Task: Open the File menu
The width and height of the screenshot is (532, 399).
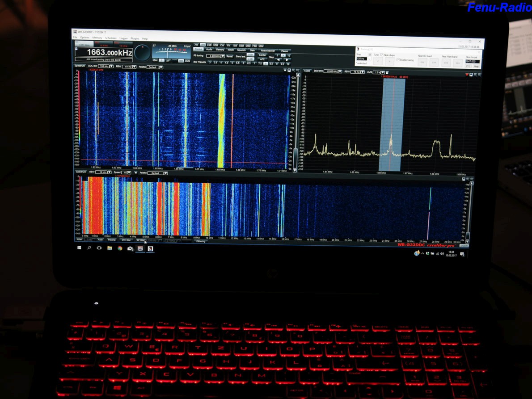Action: coord(75,37)
